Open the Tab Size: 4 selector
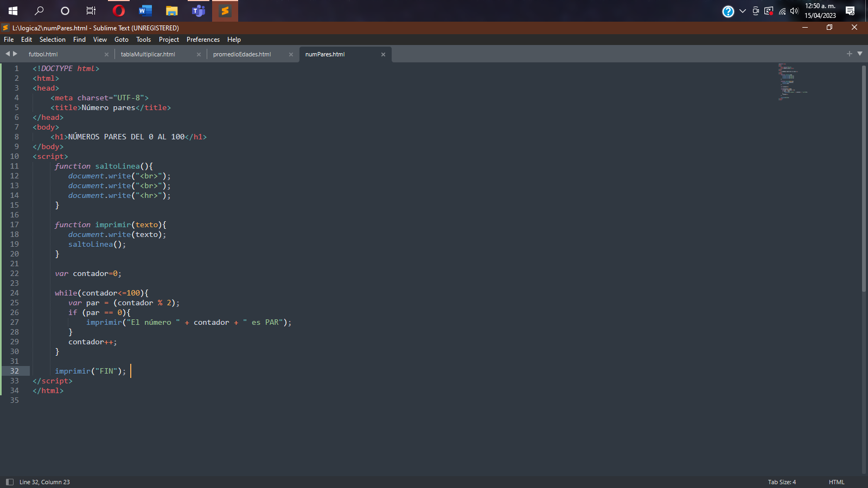Viewport: 868px width, 488px height. click(x=782, y=482)
